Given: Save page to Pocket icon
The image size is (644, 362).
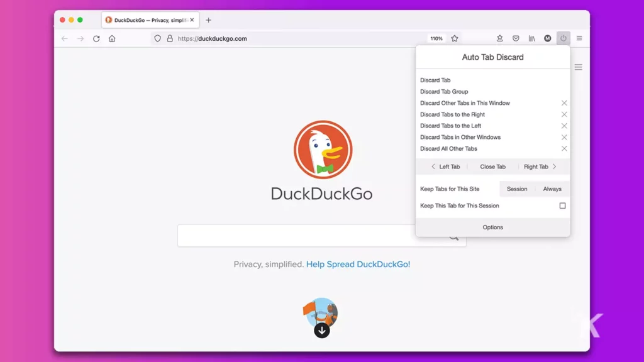Looking at the screenshot, I should [x=516, y=38].
